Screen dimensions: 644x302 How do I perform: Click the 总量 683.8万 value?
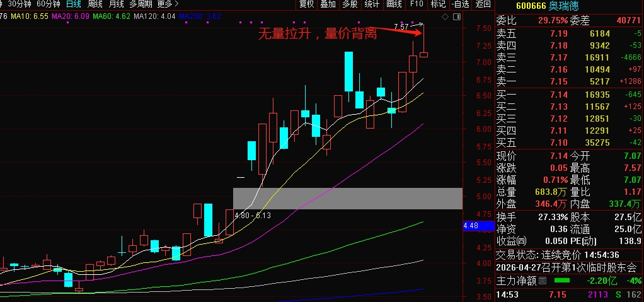click(551, 192)
